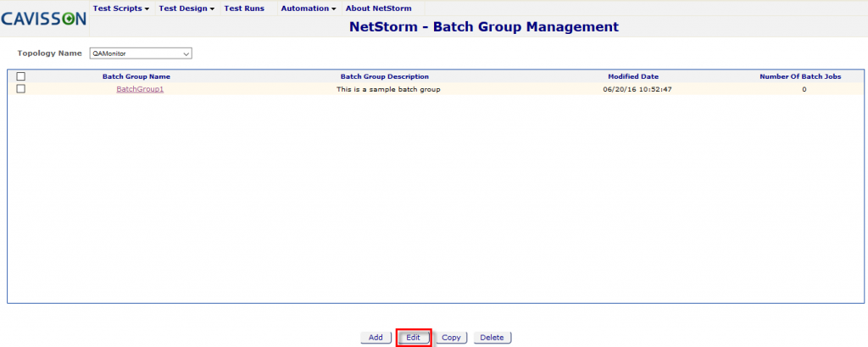
Task: Click the batch jobs count 0
Action: click(x=804, y=89)
